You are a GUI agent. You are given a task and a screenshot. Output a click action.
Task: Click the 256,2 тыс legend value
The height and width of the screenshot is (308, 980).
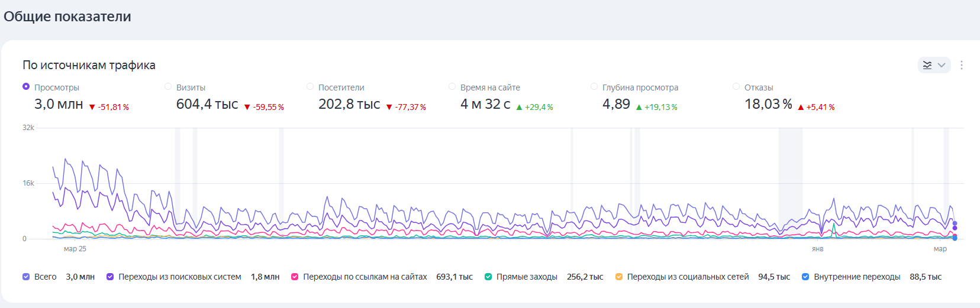click(x=585, y=277)
